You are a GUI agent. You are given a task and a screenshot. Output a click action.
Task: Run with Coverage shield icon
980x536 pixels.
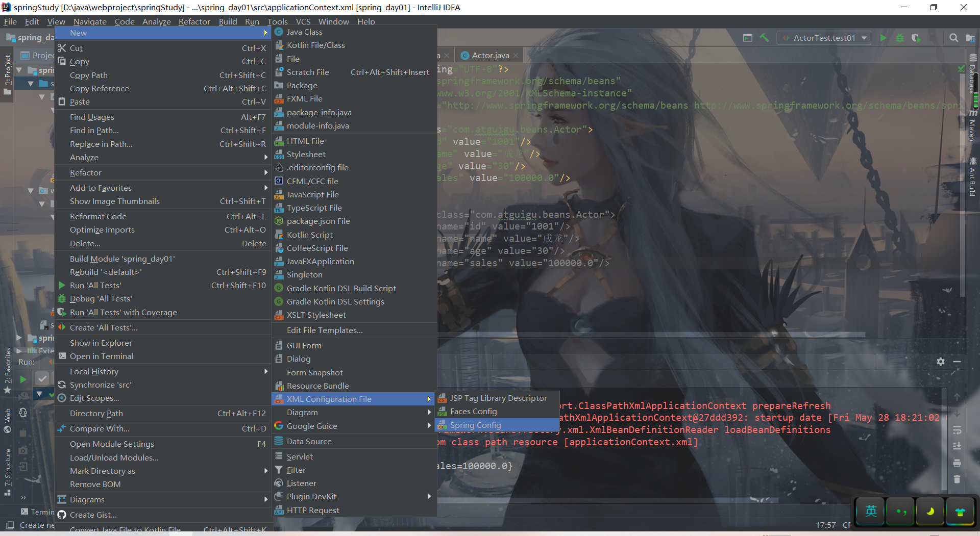point(916,38)
